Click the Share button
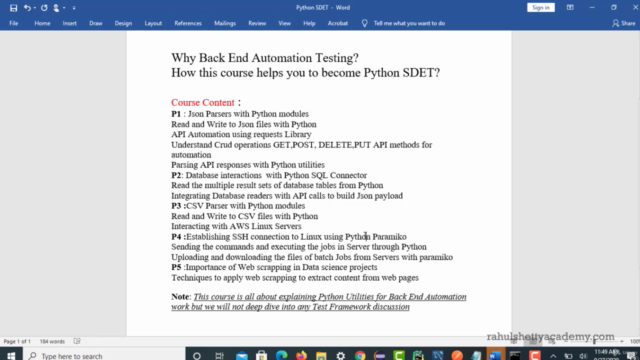The width and height of the screenshot is (640, 360). click(x=624, y=23)
